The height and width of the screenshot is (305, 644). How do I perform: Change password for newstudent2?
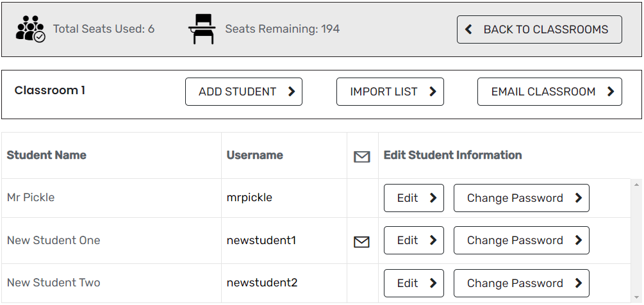click(x=521, y=283)
